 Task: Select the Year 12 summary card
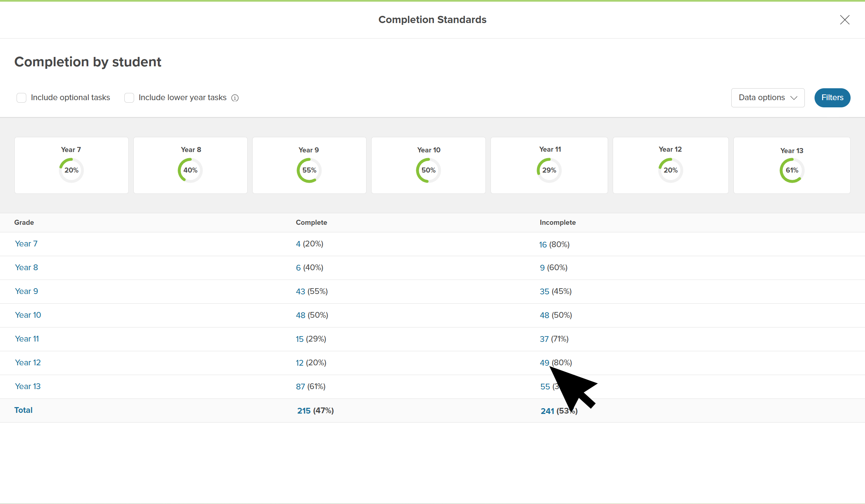[670, 165]
